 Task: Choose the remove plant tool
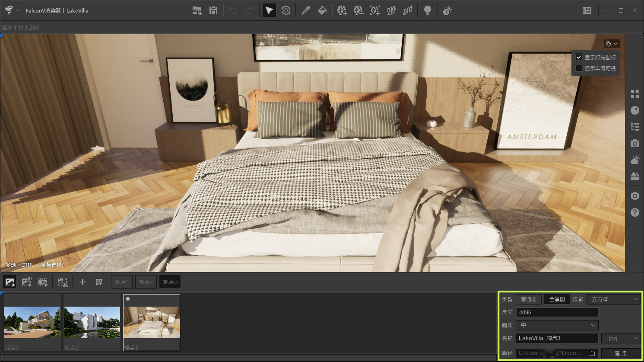click(358, 10)
